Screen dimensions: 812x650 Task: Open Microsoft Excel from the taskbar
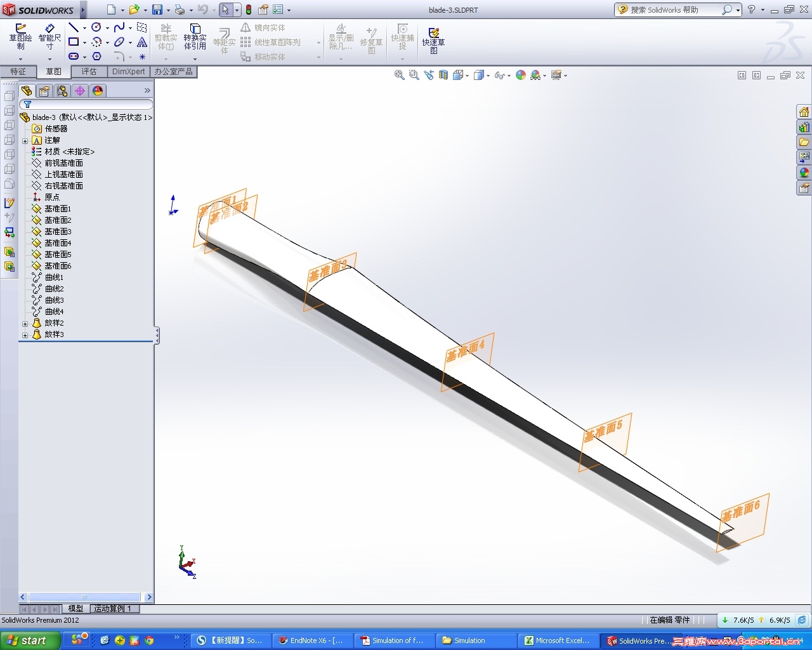[557, 640]
